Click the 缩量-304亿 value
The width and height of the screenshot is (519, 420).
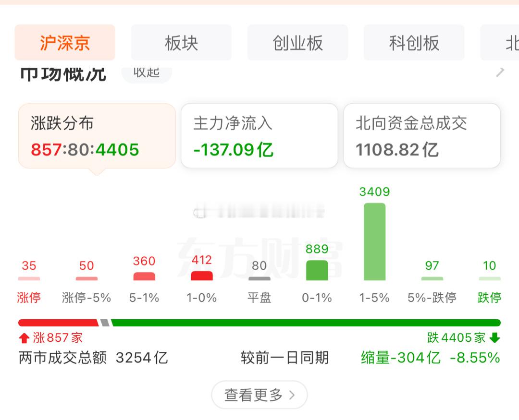click(401, 358)
